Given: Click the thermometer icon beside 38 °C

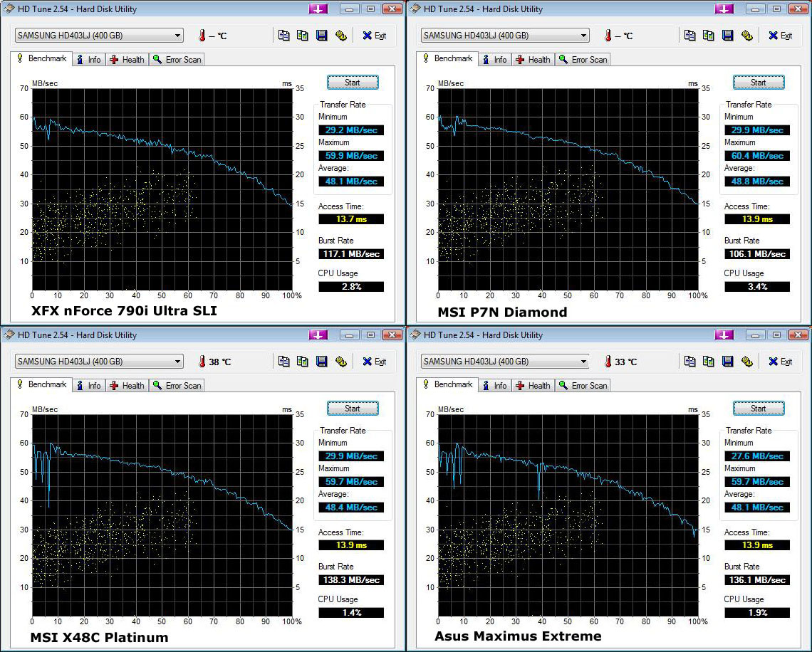Looking at the screenshot, I should pos(202,361).
